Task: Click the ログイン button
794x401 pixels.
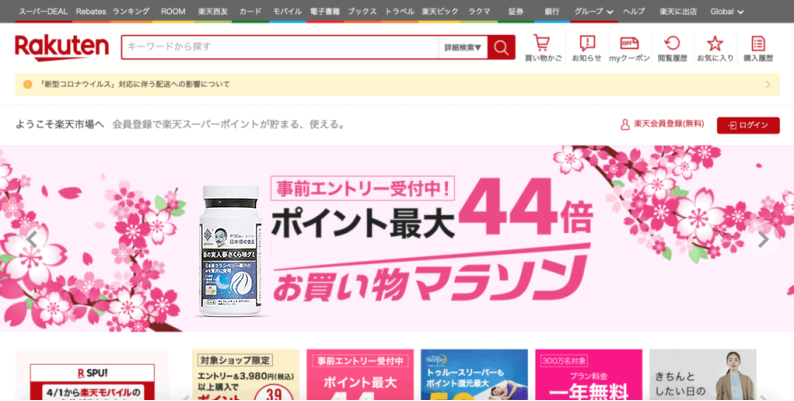Action: [x=748, y=125]
